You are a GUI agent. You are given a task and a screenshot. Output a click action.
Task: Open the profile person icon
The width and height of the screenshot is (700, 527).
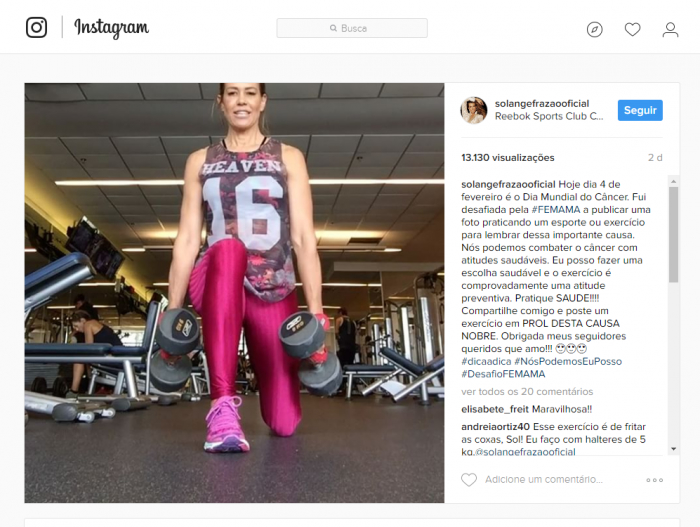click(x=670, y=30)
